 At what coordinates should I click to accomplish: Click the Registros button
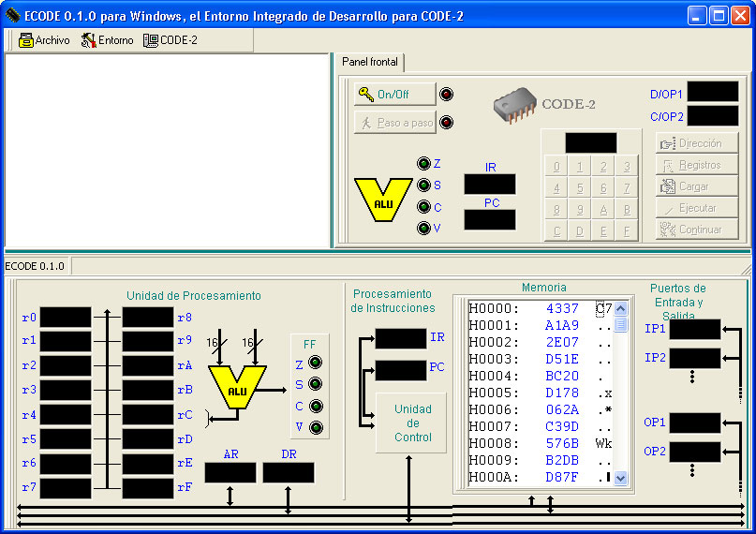point(697,165)
